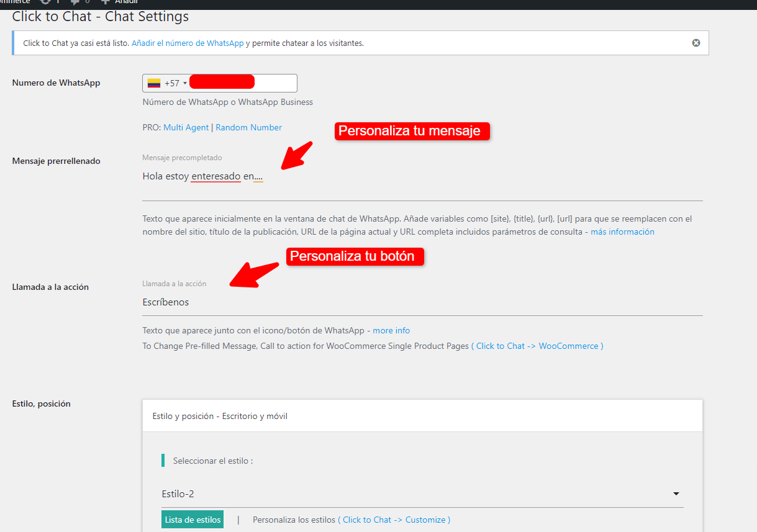Click the 'Mensaje prerrellenado' label
This screenshot has width=757, height=532.
(56, 161)
